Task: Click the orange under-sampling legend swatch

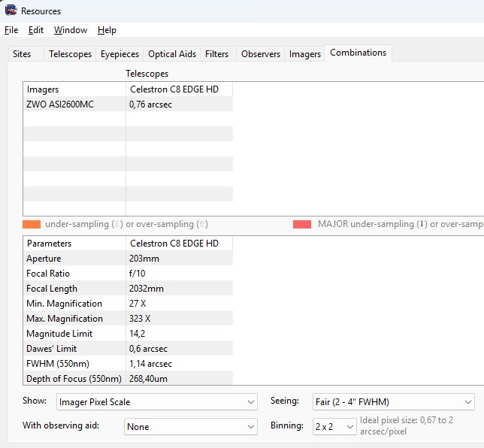Action: pos(32,224)
